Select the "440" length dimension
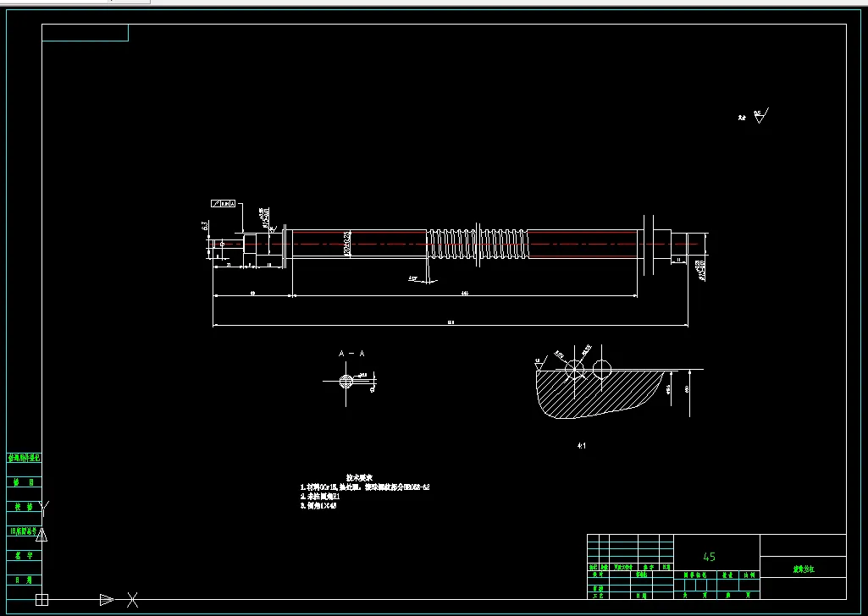The image size is (868, 616). 464,293
